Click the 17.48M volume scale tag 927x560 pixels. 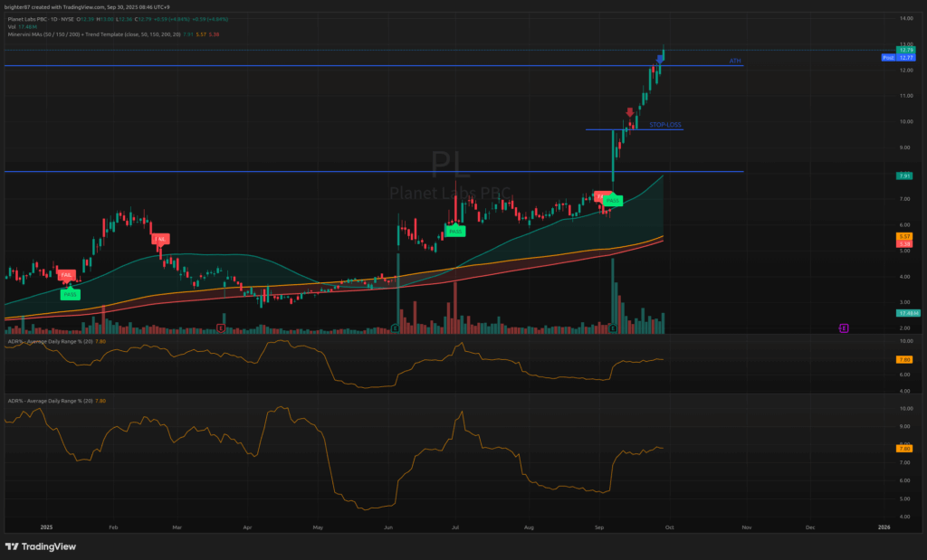pyautogui.click(x=908, y=312)
